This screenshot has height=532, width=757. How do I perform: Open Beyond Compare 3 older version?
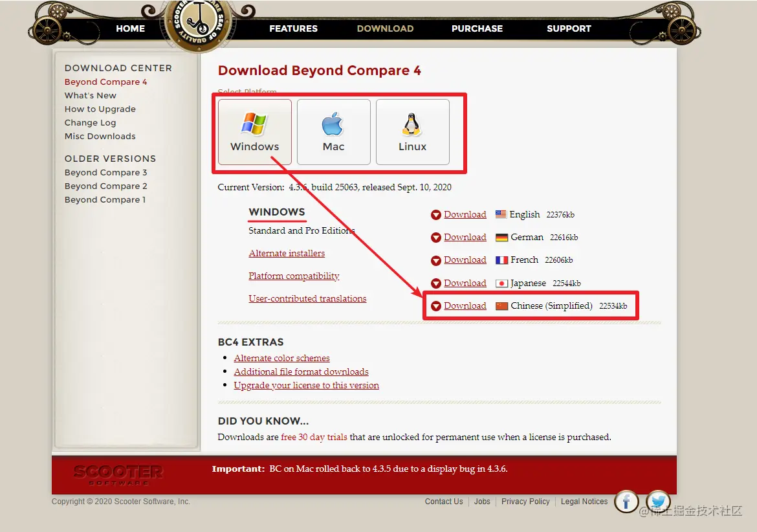(x=105, y=172)
